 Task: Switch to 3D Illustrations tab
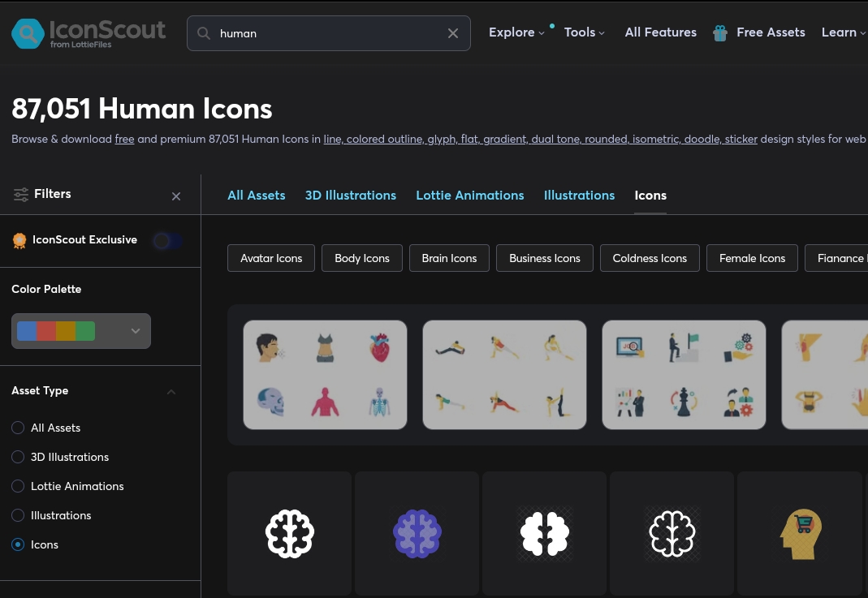coord(351,196)
